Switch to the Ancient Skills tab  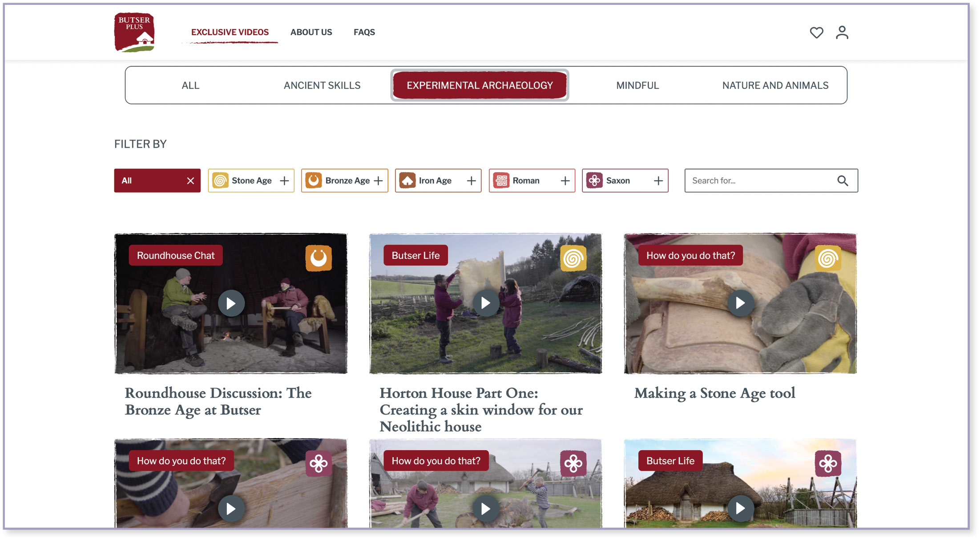[x=322, y=85]
